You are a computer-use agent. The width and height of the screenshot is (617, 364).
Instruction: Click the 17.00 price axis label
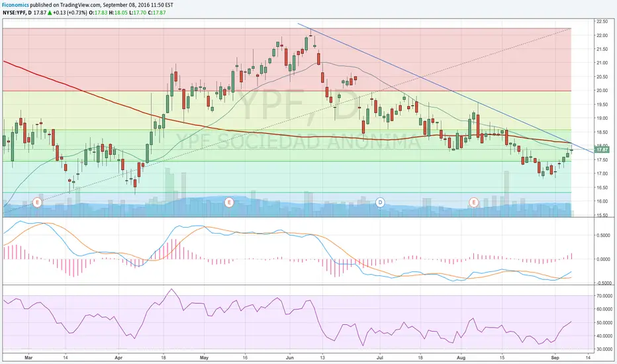(602, 173)
